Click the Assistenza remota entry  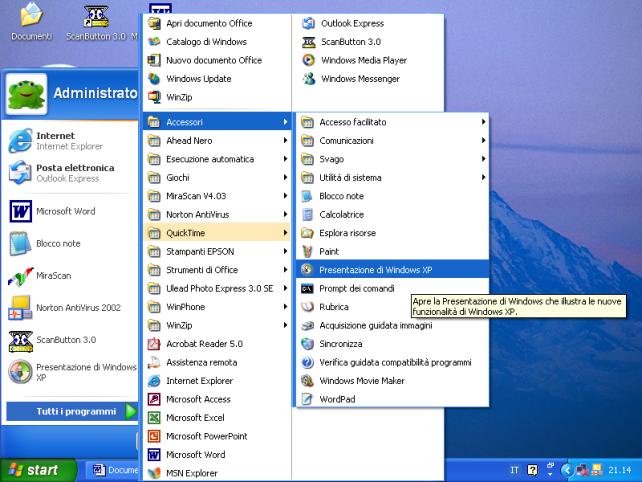(217, 362)
